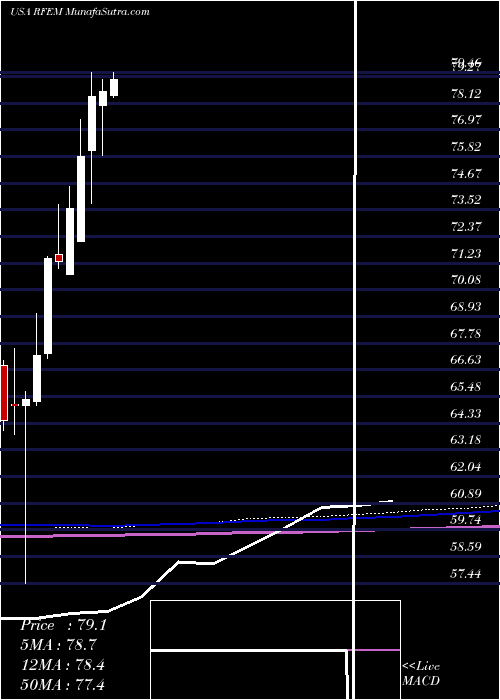Click the 57.44 price axis label
This screenshot has width=500, height=700.
click(466, 573)
